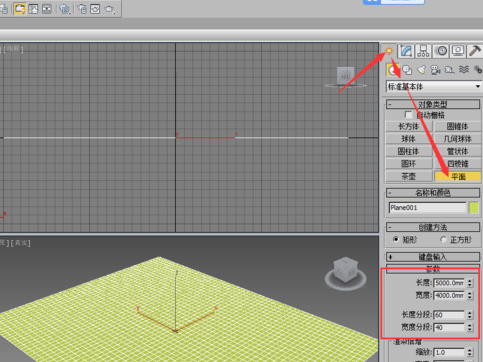Open the 标准基本体 dropdown list
The height and width of the screenshot is (362, 483).
[x=434, y=87]
